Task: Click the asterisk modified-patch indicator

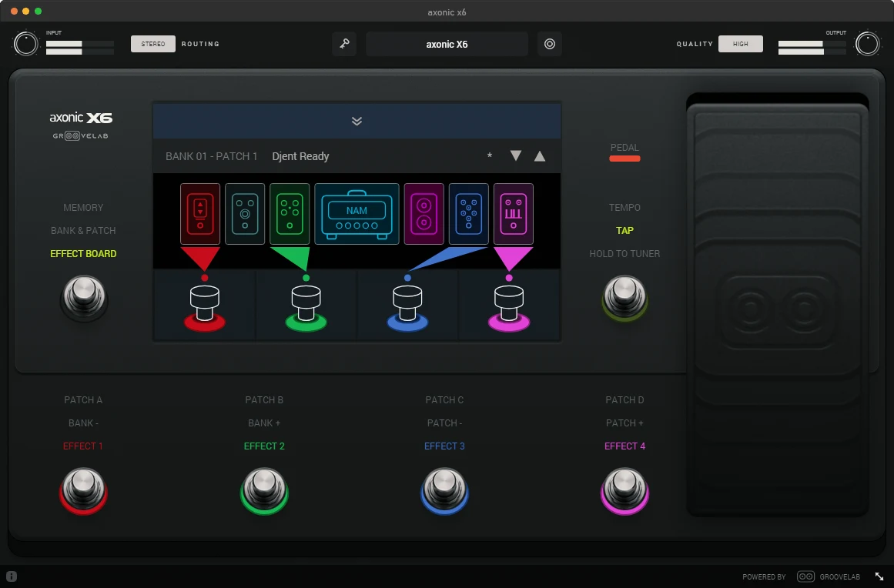Action: coord(490,156)
